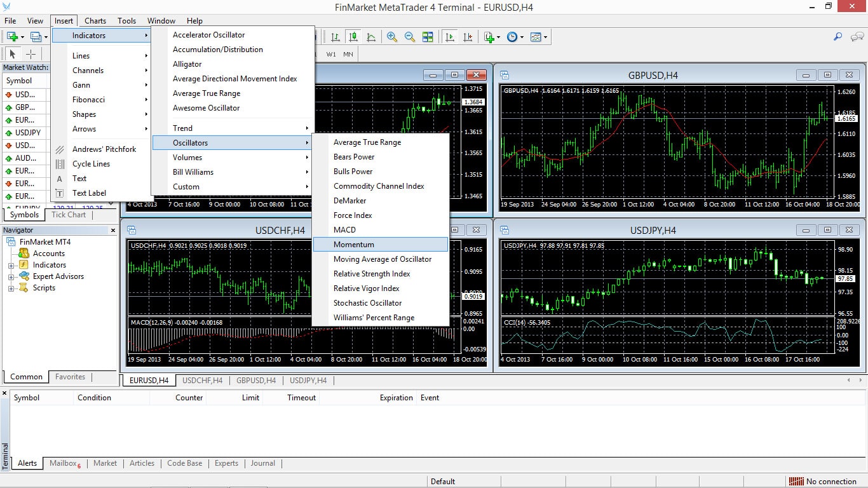Image resolution: width=868 pixels, height=488 pixels.
Task: Select the MN monthly timeframe
Action: point(348,54)
